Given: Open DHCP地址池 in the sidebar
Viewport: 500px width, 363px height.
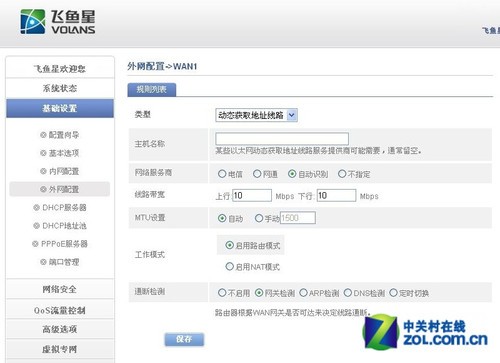Looking at the screenshot, I should coord(64,226).
